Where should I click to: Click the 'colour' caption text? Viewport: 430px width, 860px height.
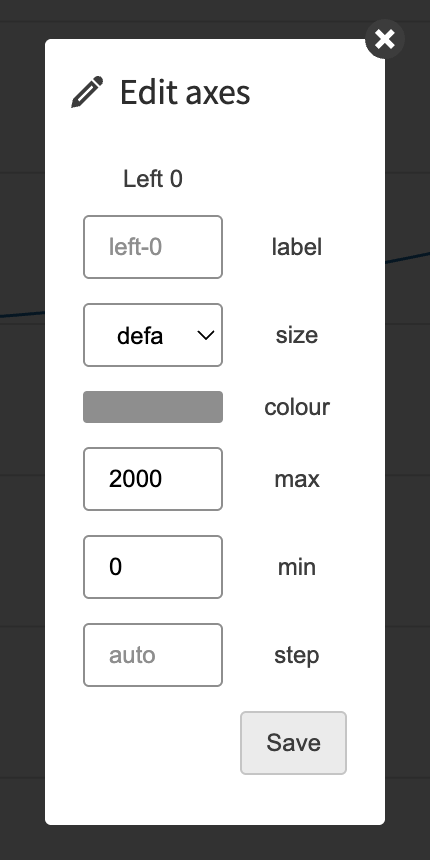coord(297,407)
